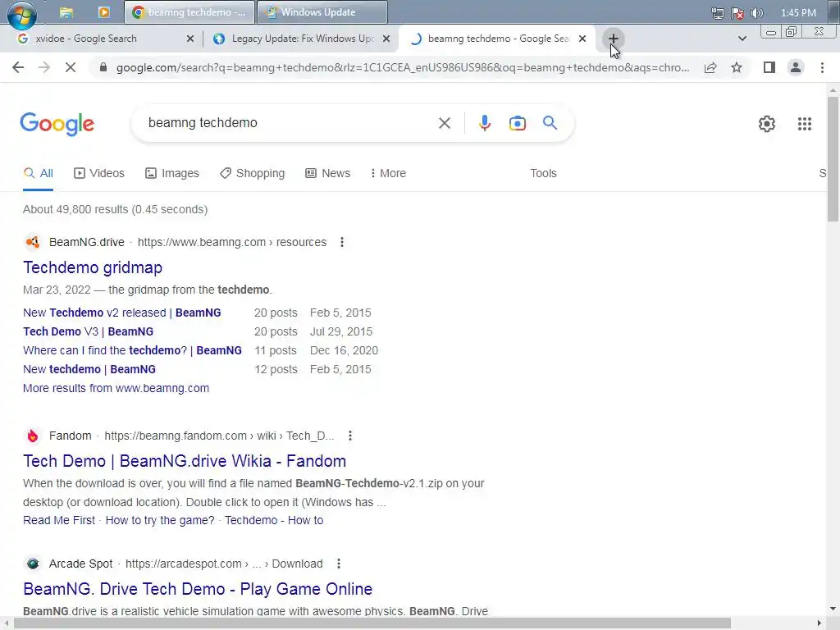Open the Tech Demo V3 link
Image resolution: width=840 pixels, height=630 pixels.
coord(88,331)
